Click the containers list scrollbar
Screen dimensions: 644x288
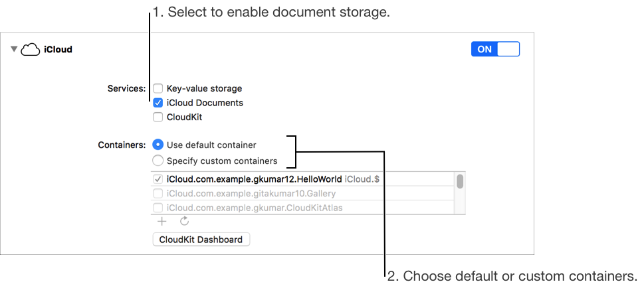(460, 182)
